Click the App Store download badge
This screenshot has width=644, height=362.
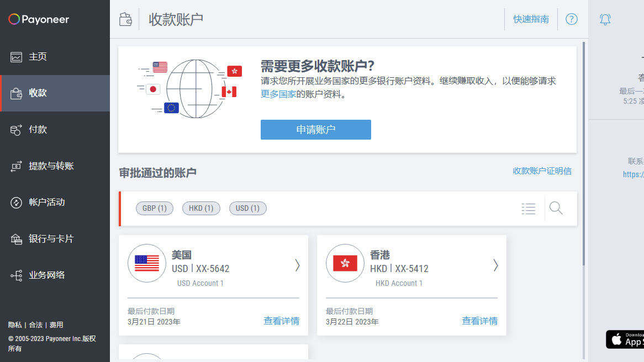click(625, 339)
